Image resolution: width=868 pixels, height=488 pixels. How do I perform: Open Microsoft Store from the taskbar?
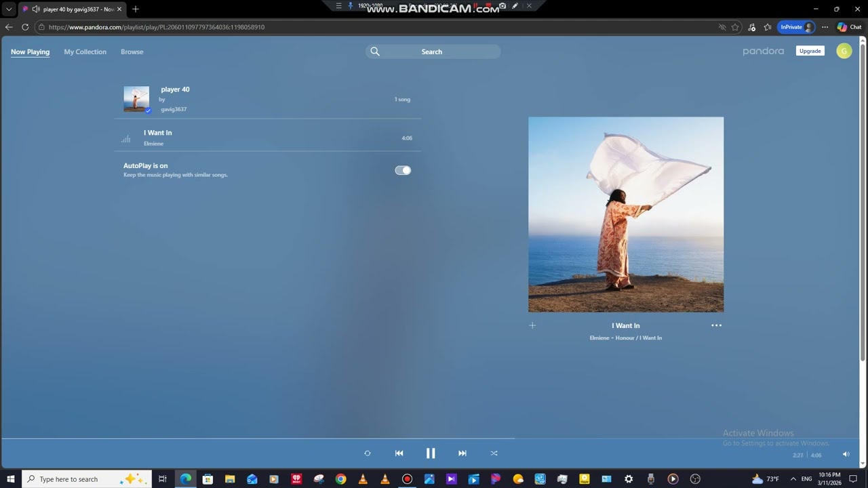(x=208, y=479)
